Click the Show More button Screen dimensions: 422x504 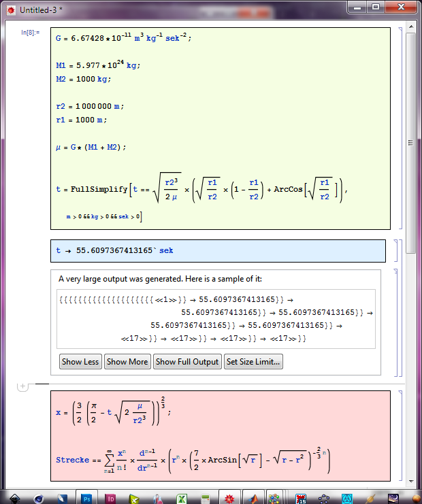(x=127, y=362)
